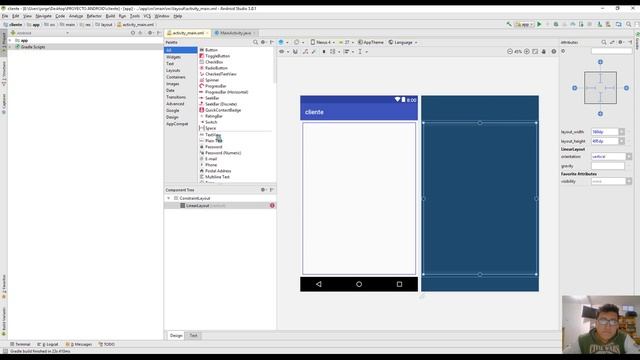Click the AppTheme button
Viewport: 640px width, 360px height.
click(x=371, y=42)
